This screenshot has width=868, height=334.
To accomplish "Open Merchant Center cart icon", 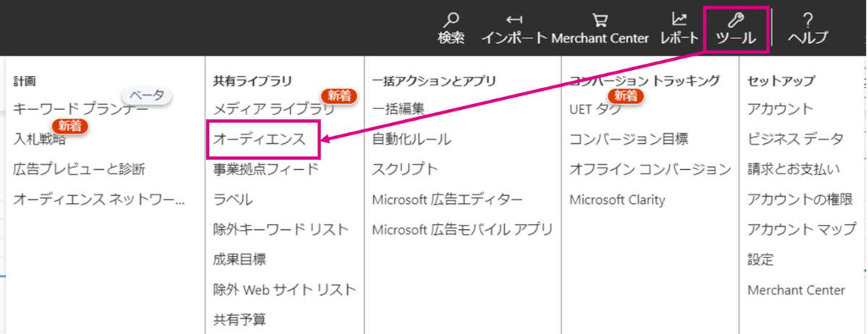I will (x=600, y=20).
